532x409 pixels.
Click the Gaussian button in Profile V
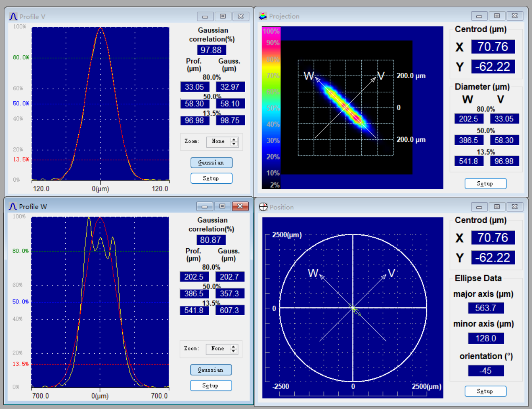click(211, 162)
